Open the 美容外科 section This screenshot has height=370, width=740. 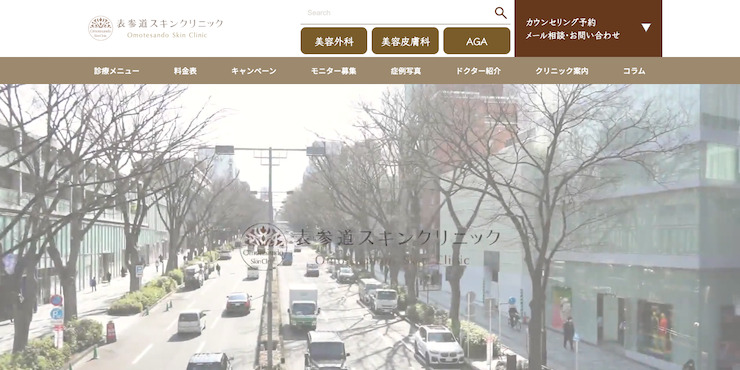[334, 41]
